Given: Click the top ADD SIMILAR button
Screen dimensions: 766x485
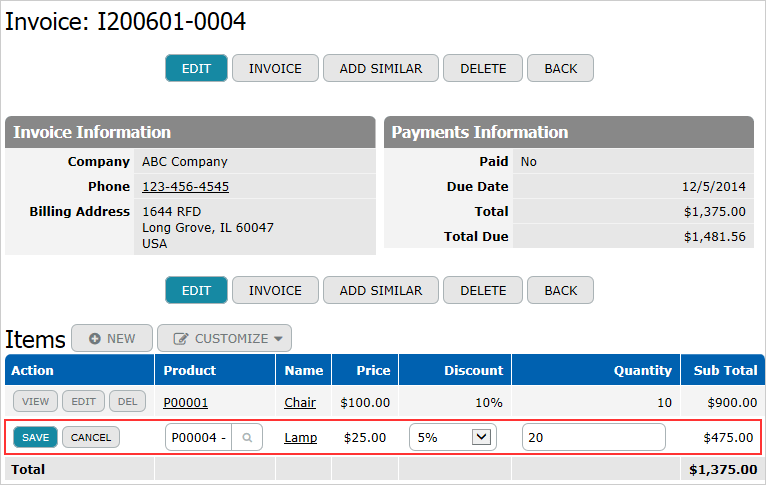Looking at the screenshot, I should click(x=381, y=68).
